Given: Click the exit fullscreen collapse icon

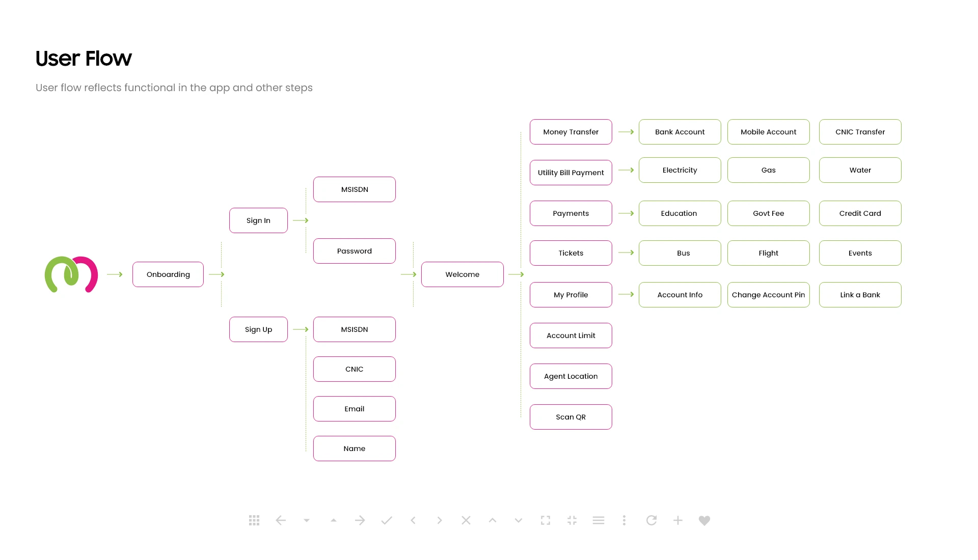Looking at the screenshot, I should point(572,520).
